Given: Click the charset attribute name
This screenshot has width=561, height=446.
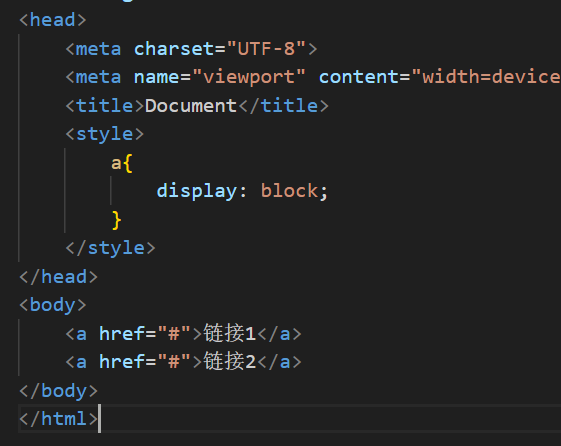Looking at the screenshot, I should (174, 49).
